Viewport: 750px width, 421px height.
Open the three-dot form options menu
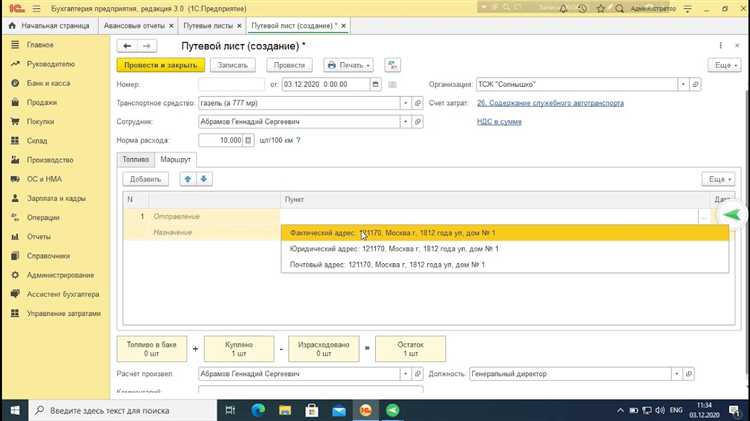[x=720, y=45]
